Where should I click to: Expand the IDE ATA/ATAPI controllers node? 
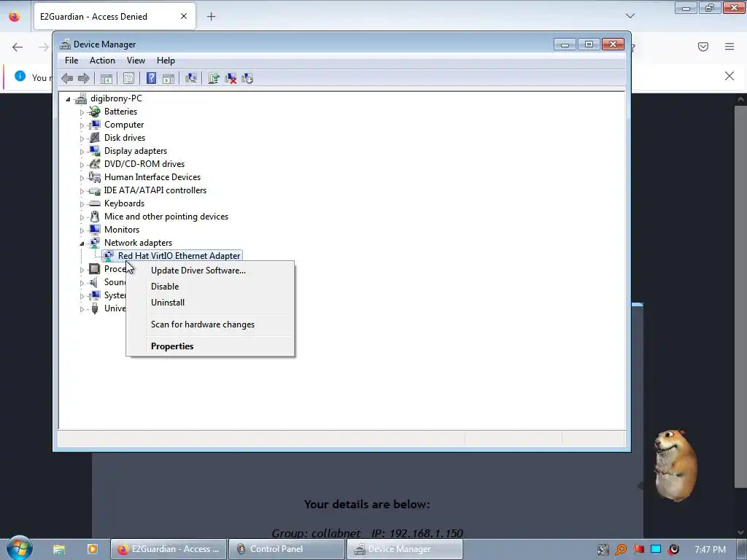[82, 191]
